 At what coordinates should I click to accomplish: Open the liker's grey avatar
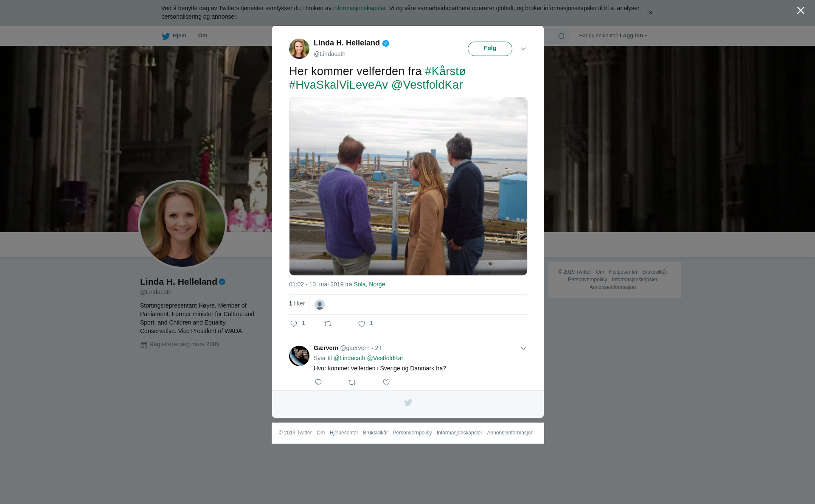[x=320, y=305]
